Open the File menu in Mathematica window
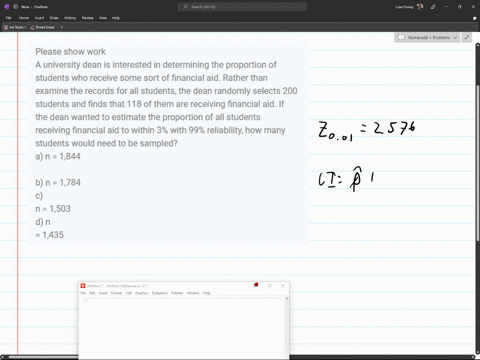480x360 pixels. click(x=83, y=293)
